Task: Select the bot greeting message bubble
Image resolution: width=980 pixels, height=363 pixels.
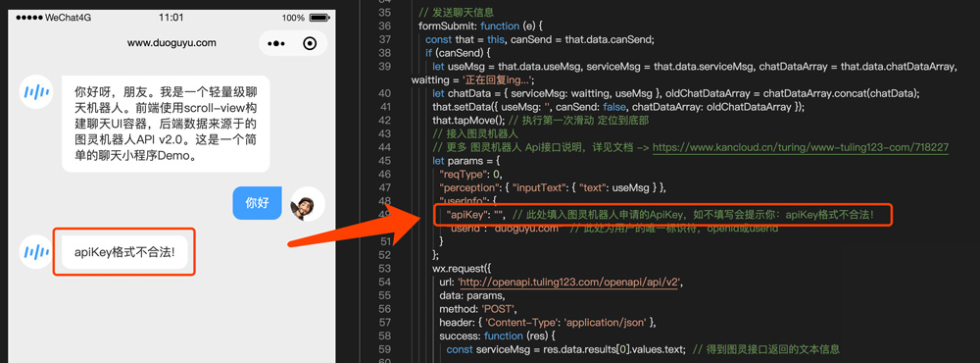Action: click(x=166, y=124)
